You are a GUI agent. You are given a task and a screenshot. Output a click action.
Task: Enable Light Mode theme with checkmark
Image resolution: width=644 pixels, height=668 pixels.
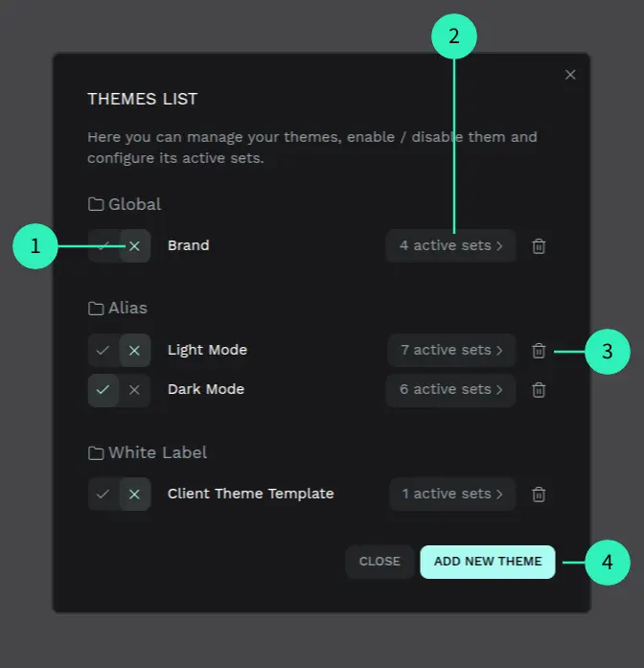[103, 351]
